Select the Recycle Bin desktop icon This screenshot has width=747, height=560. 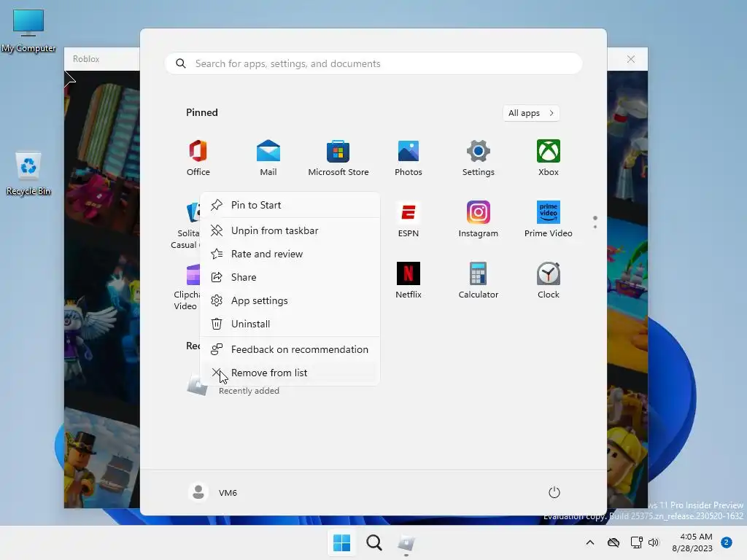tap(28, 174)
